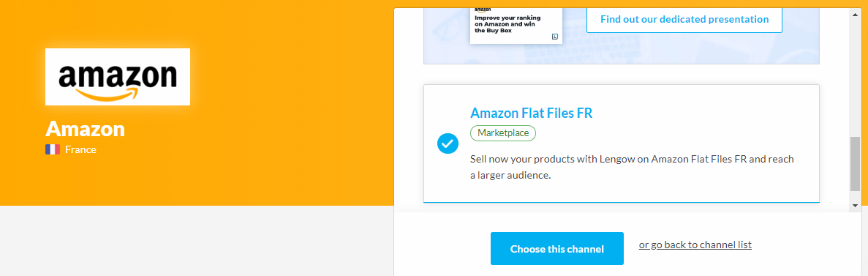Click the 'Improve your ranking on Amazon' thumbnail
The width and height of the screenshot is (868, 276).
click(516, 26)
